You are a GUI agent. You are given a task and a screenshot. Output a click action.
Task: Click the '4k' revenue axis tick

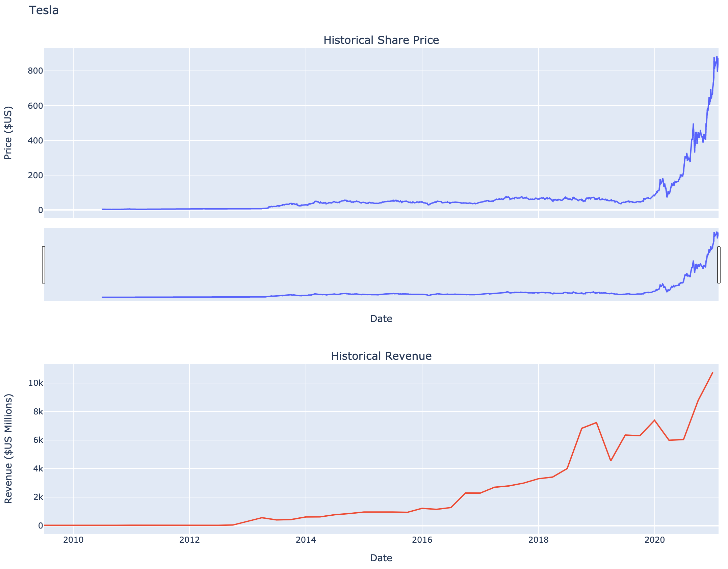(x=38, y=468)
